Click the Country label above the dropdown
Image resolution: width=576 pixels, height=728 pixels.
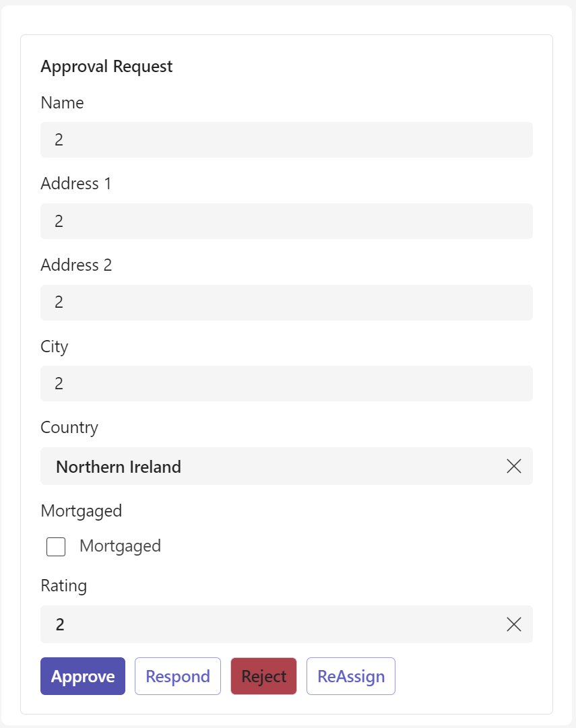(x=69, y=428)
